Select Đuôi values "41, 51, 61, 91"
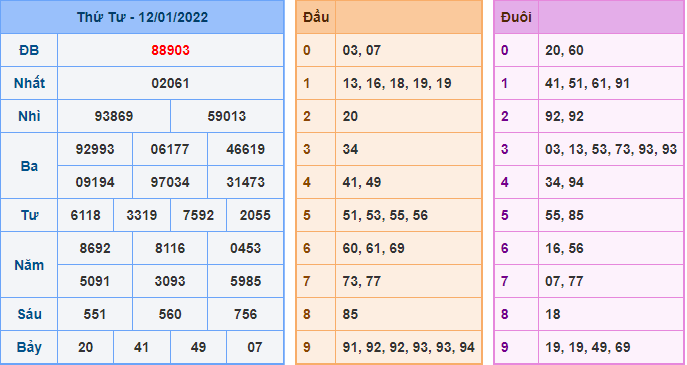This screenshot has width=687, height=365. pos(588,83)
